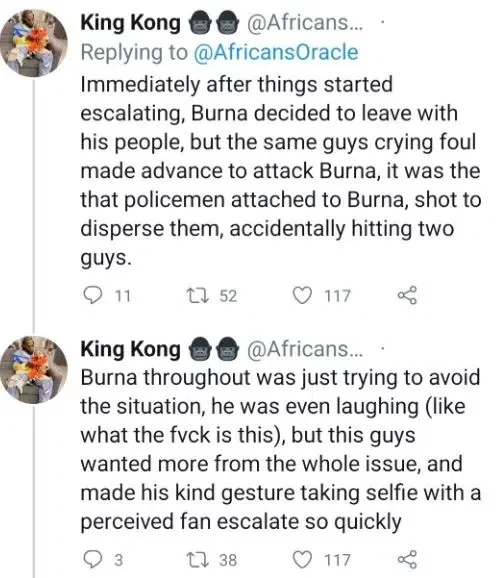Click the thread line connecting the tweets
Image resolution: width=504 pixels, height=578 pixels.
(x=34, y=206)
